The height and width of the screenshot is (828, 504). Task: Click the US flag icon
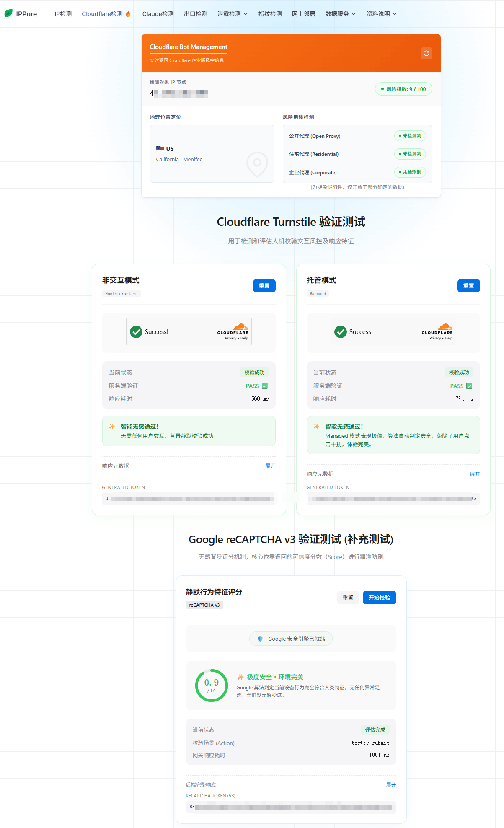[160, 148]
